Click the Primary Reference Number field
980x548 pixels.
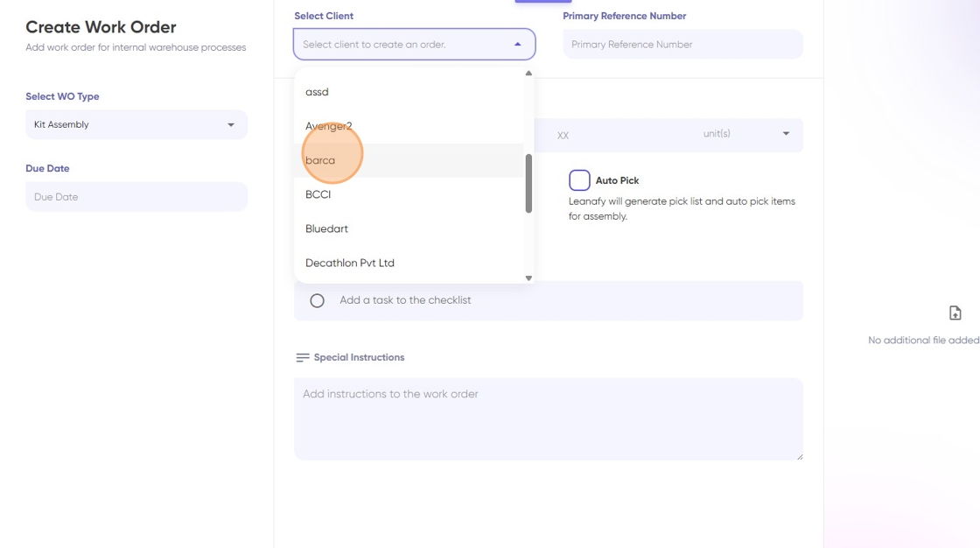point(682,45)
